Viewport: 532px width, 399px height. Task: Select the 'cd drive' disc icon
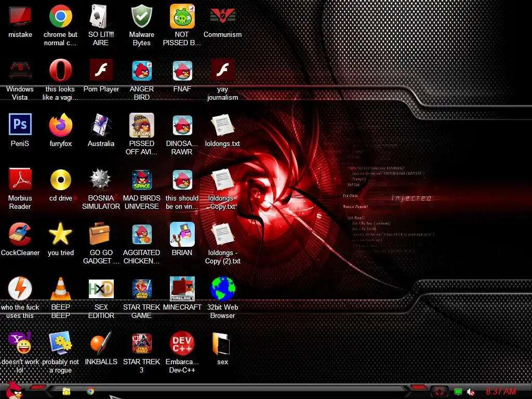coord(60,179)
